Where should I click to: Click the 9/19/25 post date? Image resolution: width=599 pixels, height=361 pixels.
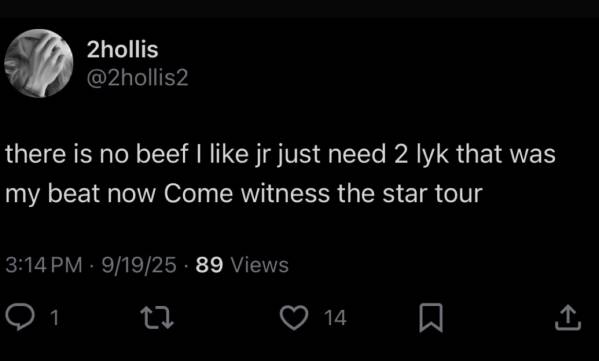(x=139, y=265)
